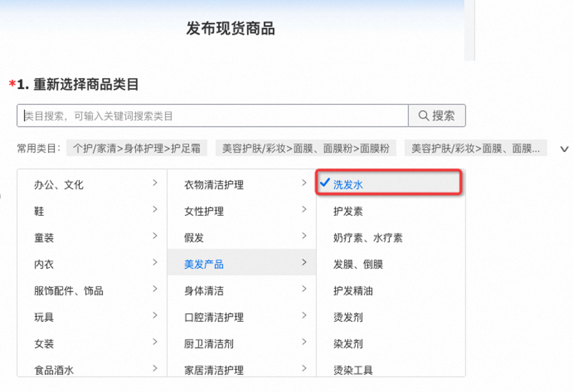This screenshot has width=573, height=392.
Task: Open the 服饰配件、饰品 category
Action: click(69, 291)
